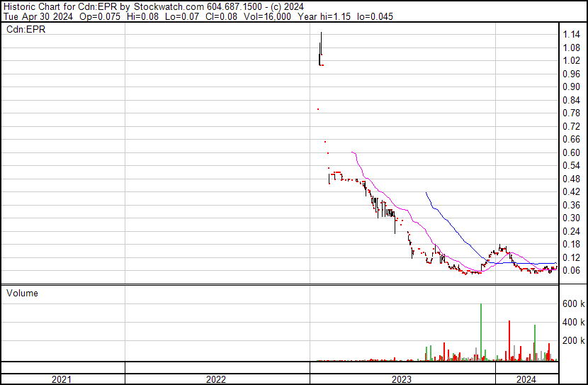Image resolution: width=588 pixels, height=385 pixels.
Task: Click the 0.84 price axis value
Action: coord(572,100)
